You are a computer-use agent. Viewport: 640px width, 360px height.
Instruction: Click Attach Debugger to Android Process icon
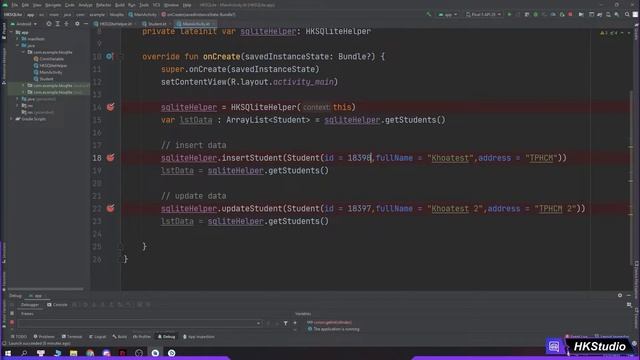pos(562,14)
